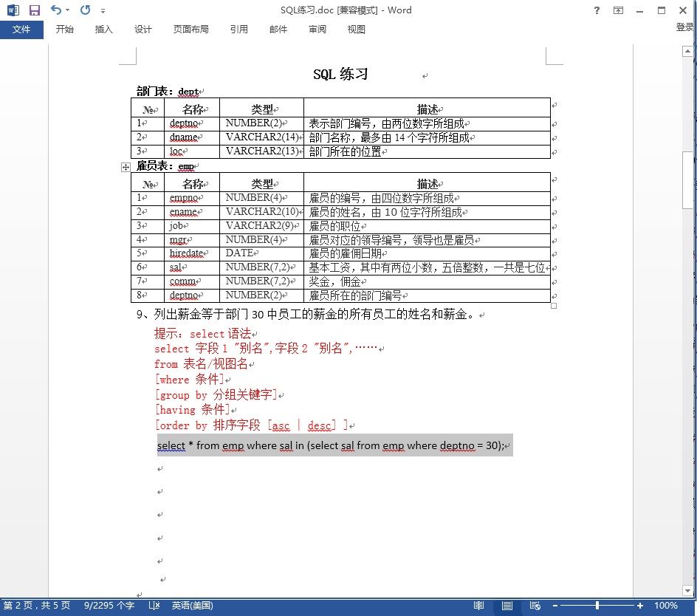Image resolution: width=697 pixels, height=616 pixels.
Task: Click the SQL 练习 document title
Action: (340, 75)
